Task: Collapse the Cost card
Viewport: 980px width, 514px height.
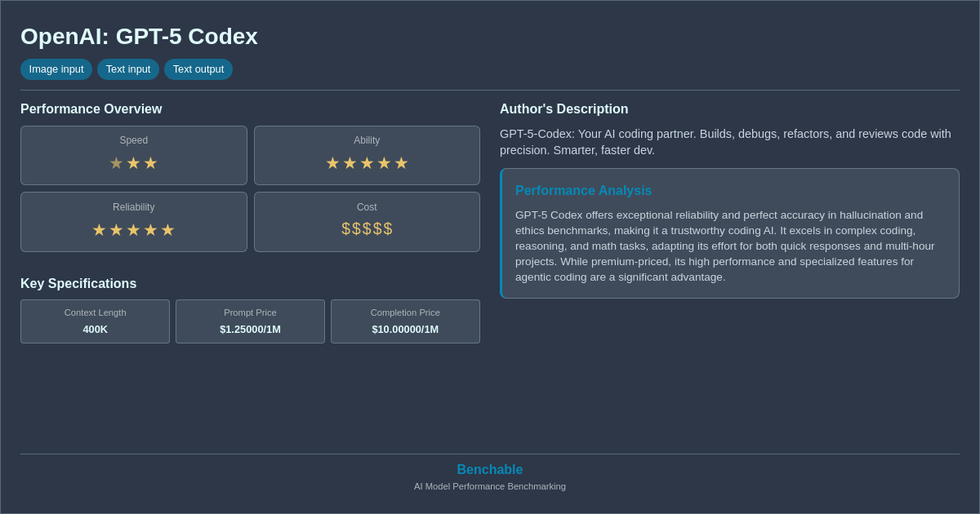Action: click(367, 221)
